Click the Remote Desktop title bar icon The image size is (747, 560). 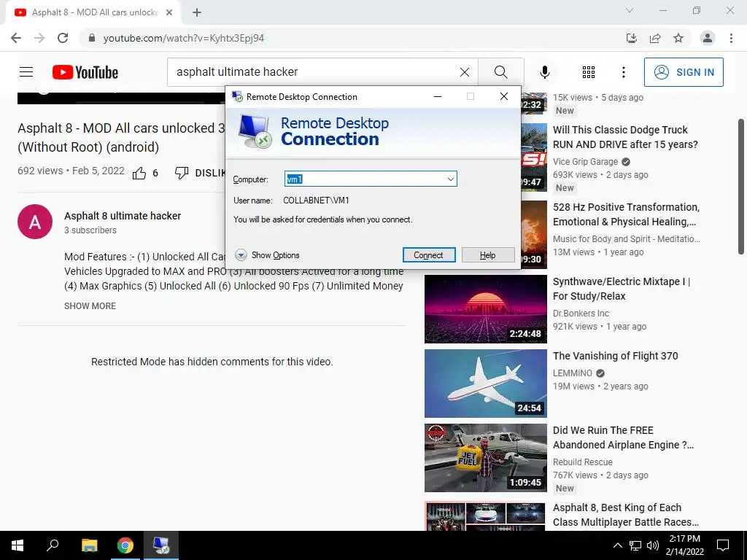(237, 97)
